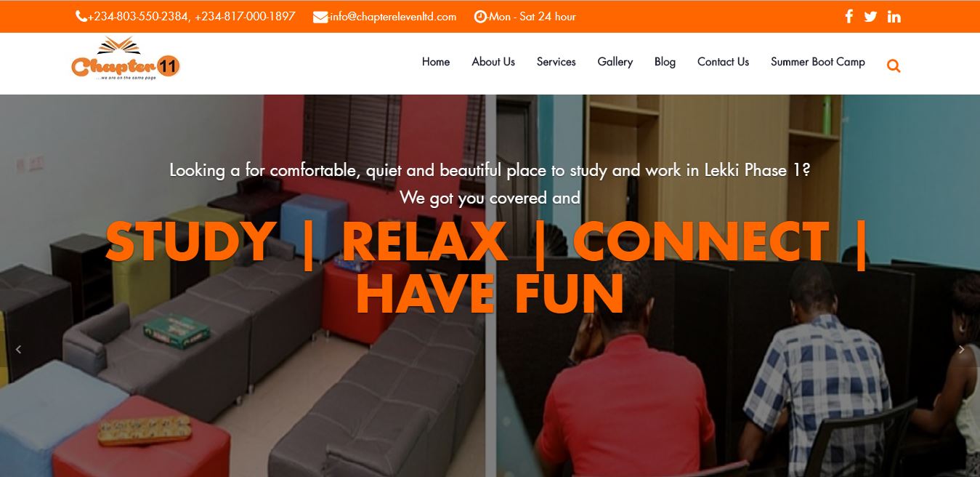Screen dimensions: 980x477
Task: Open the Services menu item
Action: (x=556, y=62)
